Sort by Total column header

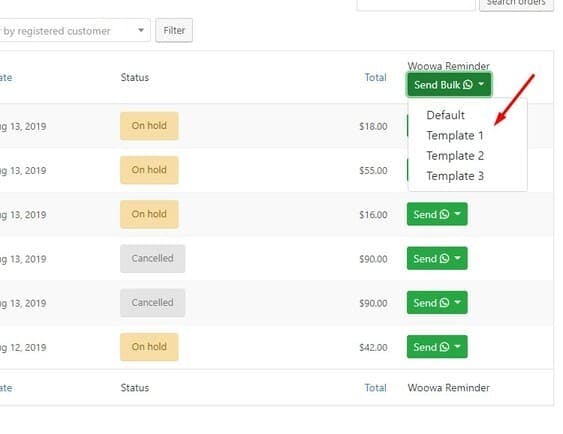coord(375,78)
